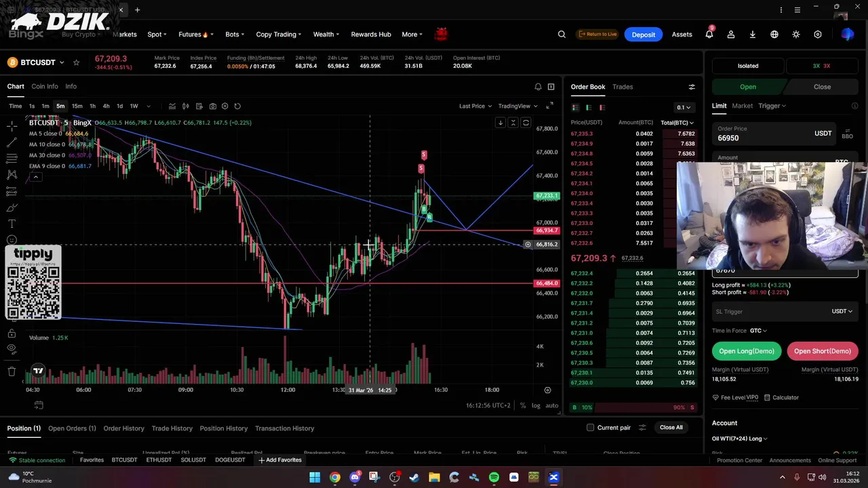868x488 pixels.
Task: Switch to the Coin Info tab
Action: [45, 87]
